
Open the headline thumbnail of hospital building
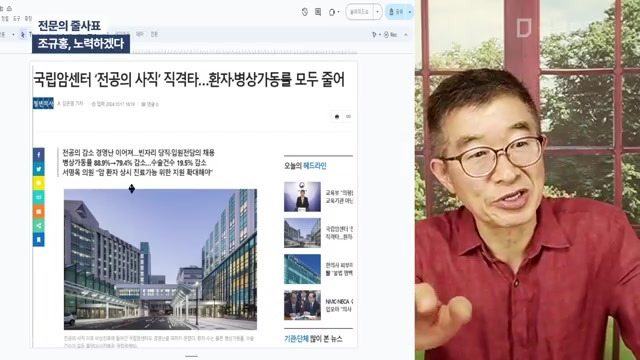click(302, 233)
